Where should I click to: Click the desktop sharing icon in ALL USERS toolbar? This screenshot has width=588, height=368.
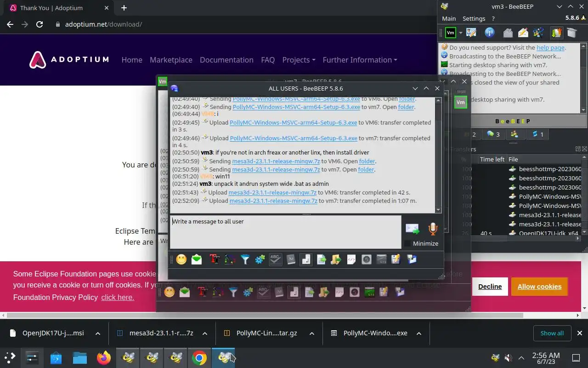pyautogui.click(x=381, y=259)
